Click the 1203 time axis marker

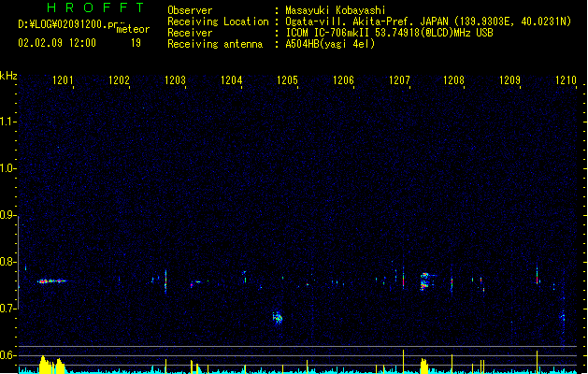point(175,79)
